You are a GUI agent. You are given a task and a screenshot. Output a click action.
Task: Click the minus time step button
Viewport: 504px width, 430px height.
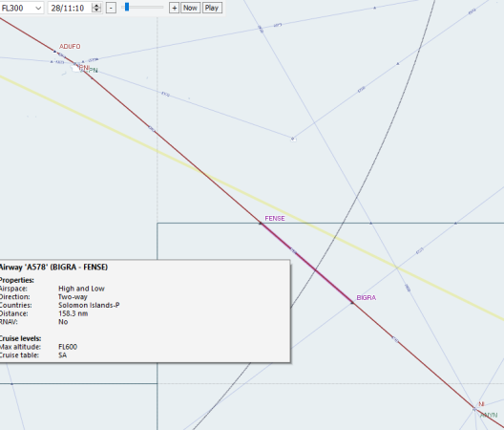tap(111, 8)
